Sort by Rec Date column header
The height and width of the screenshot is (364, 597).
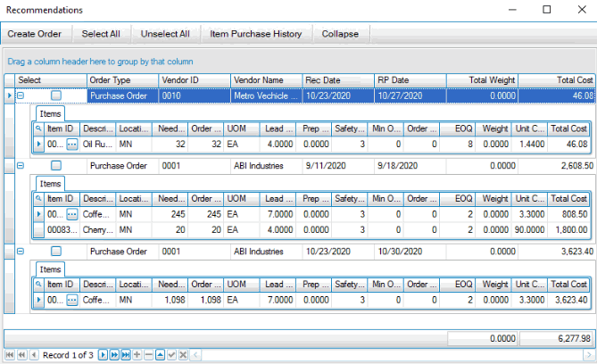coord(338,80)
